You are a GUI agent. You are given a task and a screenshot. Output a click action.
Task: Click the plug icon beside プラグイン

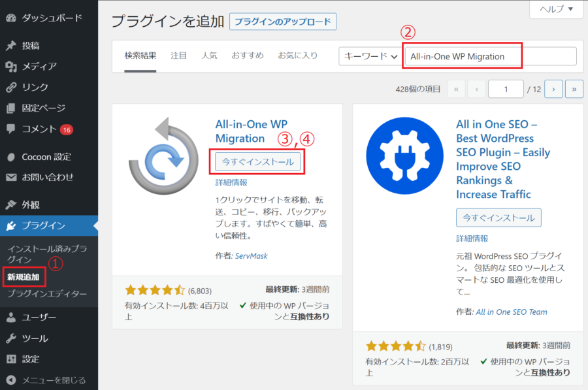coord(11,226)
